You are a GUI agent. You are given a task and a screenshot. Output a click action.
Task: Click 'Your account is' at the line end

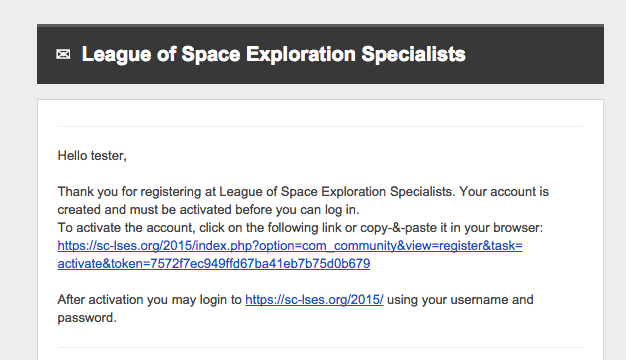click(504, 192)
